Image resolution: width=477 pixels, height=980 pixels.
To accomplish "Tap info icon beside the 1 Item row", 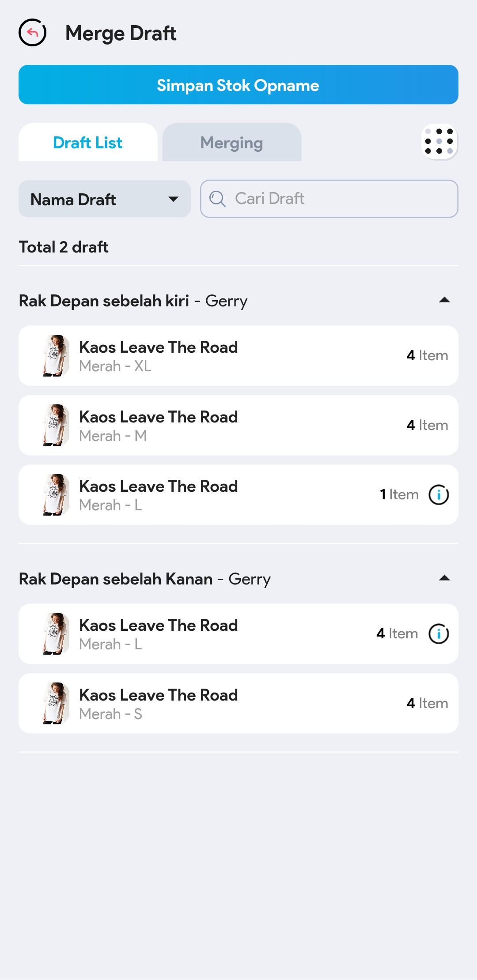I will (x=439, y=494).
